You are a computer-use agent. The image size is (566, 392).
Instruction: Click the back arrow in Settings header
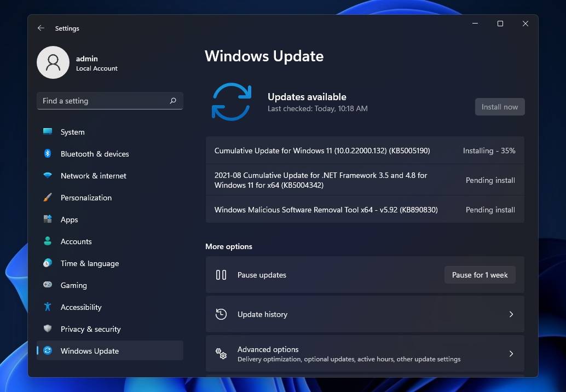41,28
